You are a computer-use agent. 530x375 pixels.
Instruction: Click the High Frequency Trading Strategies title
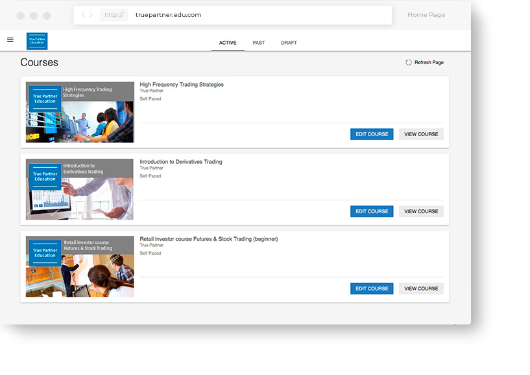182,85
